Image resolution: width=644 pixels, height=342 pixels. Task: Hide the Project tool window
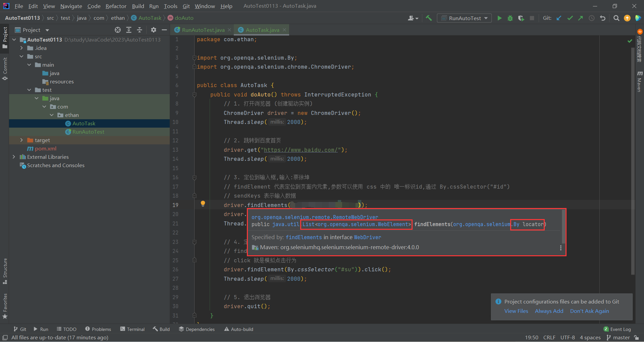164,30
